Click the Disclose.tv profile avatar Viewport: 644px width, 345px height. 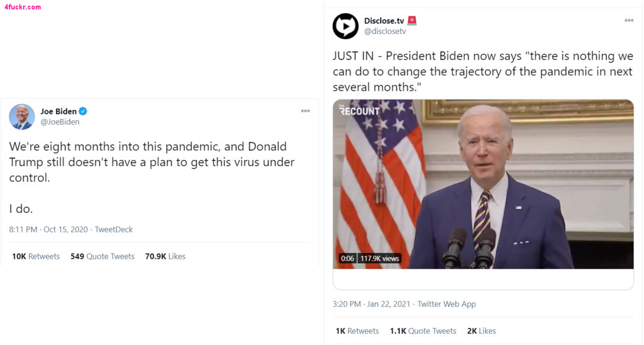pos(345,26)
